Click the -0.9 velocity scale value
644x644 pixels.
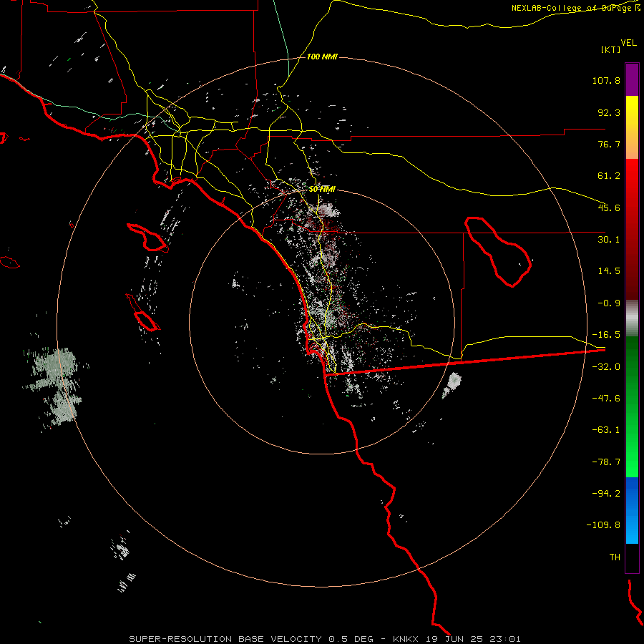pyautogui.click(x=609, y=303)
